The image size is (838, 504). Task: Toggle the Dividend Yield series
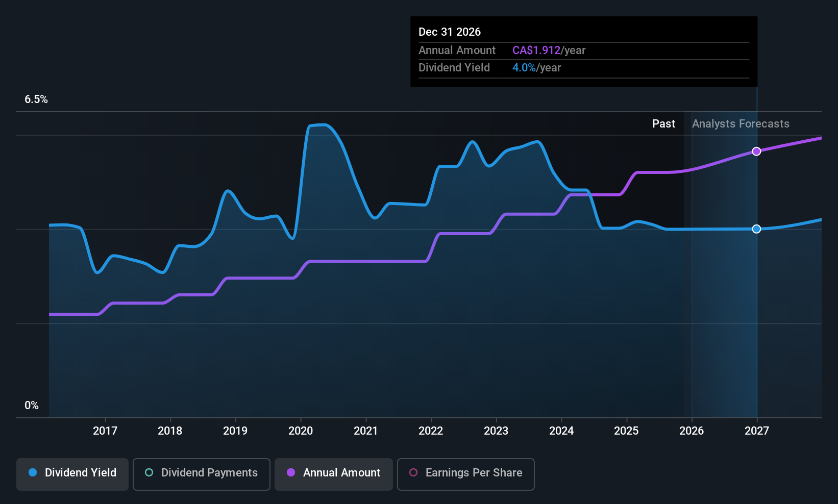[x=72, y=474]
